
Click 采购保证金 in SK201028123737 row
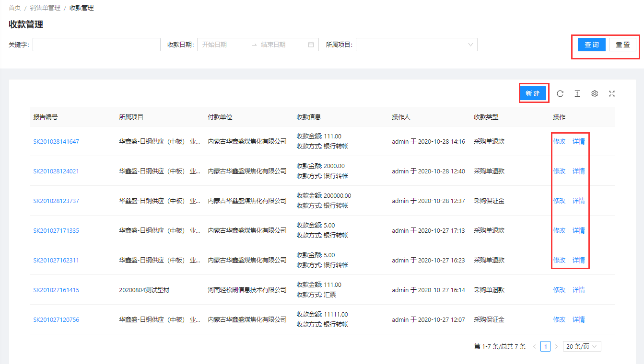pyautogui.click(x=489, y=201)
